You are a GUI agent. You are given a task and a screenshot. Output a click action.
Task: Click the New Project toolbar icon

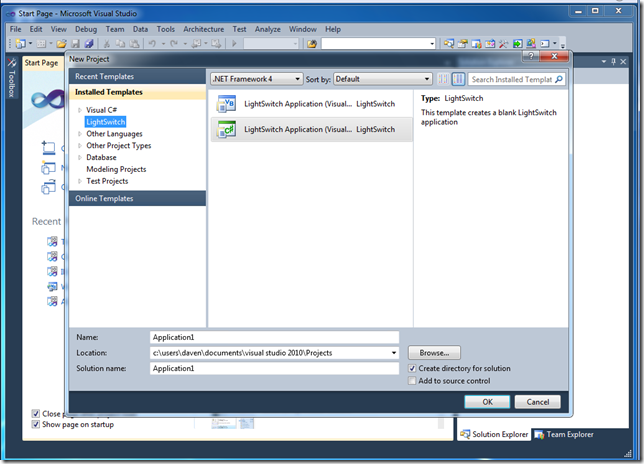click(21, 44)
